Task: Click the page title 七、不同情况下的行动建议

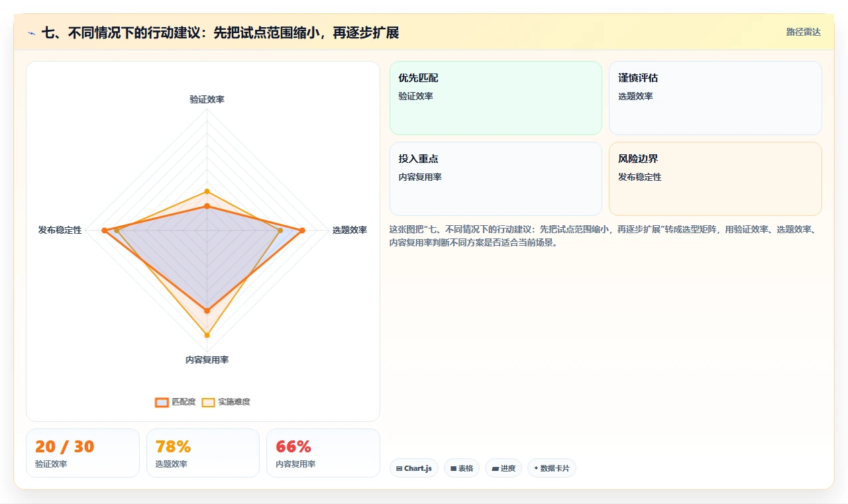Action: point(221,33)
